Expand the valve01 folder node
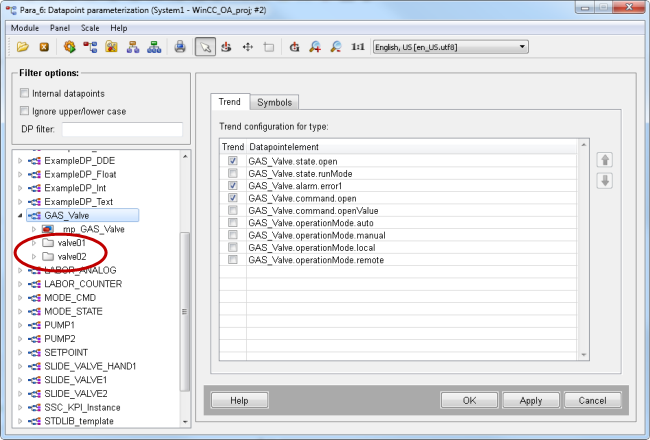650x440 pixels. point(35,243)
